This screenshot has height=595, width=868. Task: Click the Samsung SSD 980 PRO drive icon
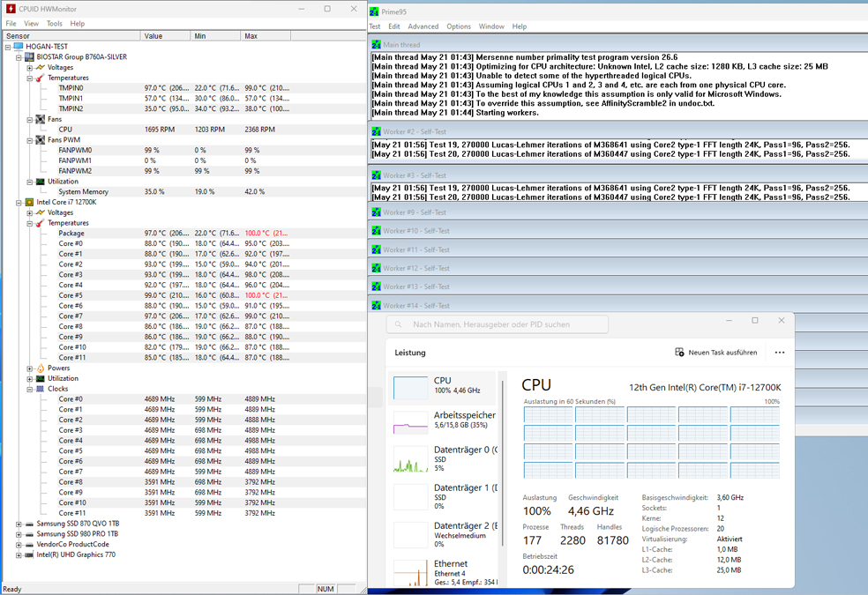click(x=30, y=534)
